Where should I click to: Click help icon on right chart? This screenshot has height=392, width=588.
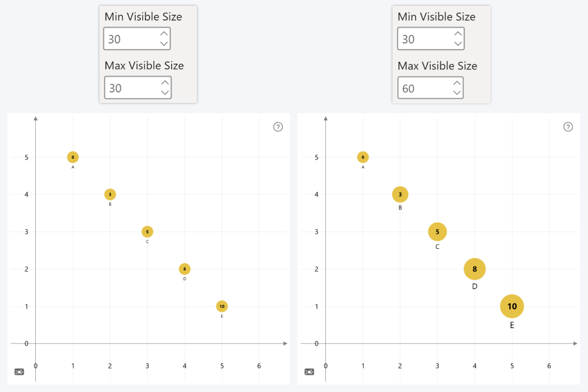(568, 127)
